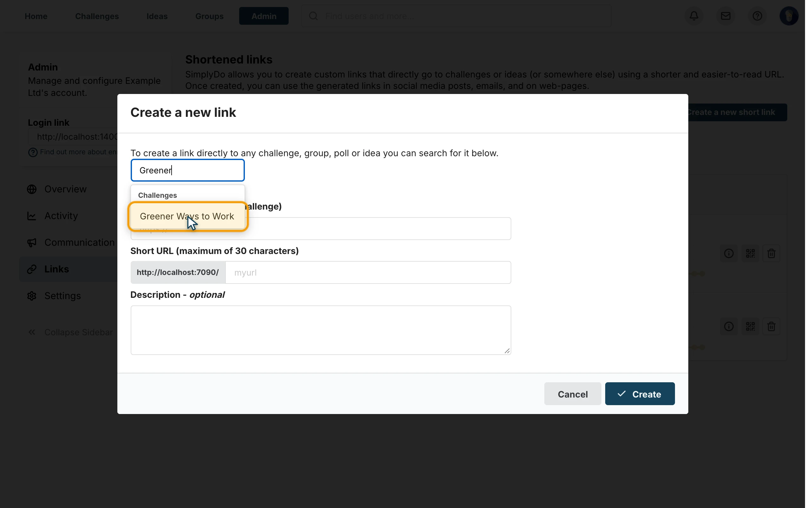Click the Create button

639,394
